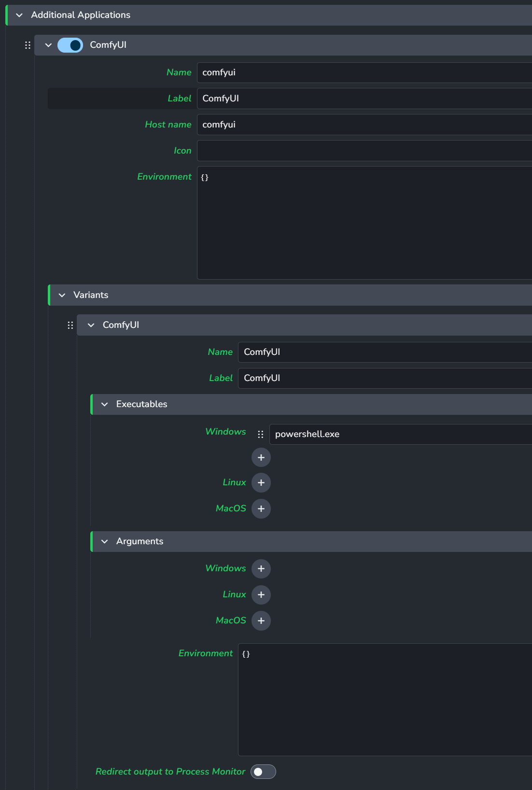Add a Windows argument entry
The height and width of the screenshot is (790, 532).
(261, 568)
